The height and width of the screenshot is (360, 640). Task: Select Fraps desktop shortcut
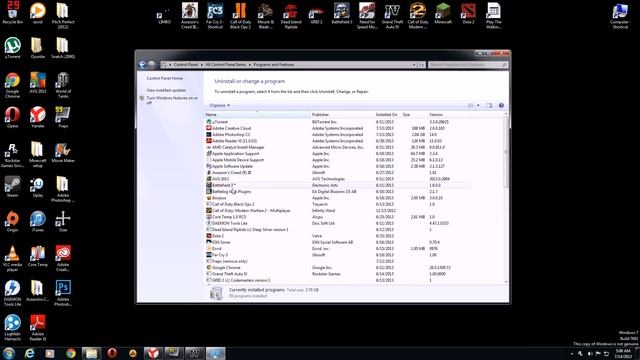[63, 117]
